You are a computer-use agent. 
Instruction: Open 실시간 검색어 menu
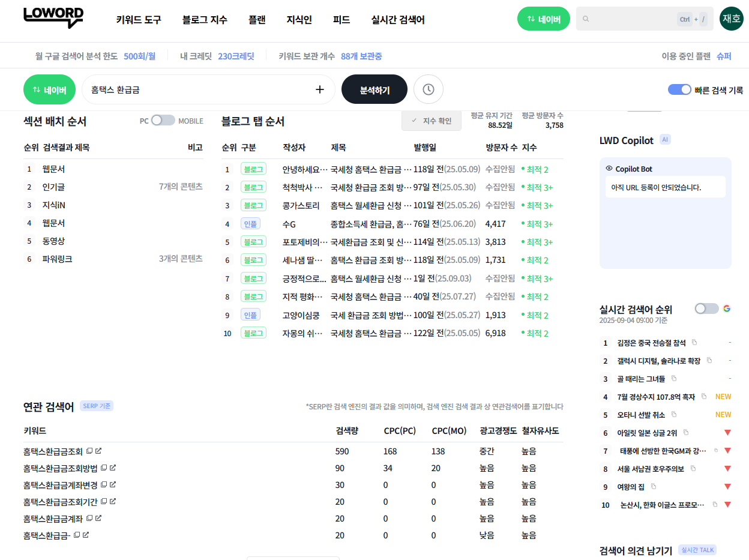click(398, 20)
